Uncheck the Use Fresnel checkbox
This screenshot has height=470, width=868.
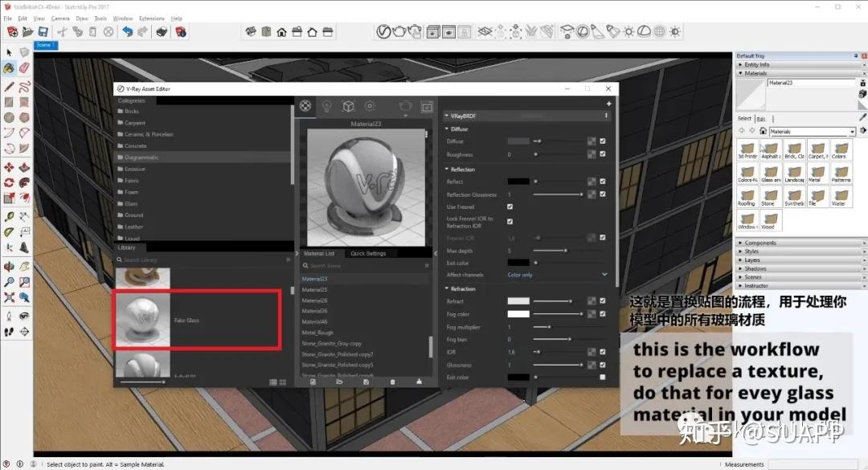tap(510, 207)
